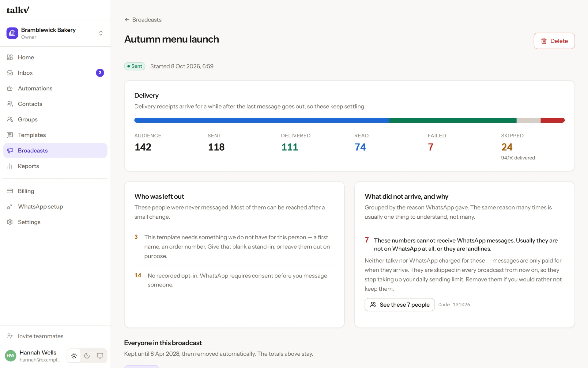Expand the workspace switcher chevron
The image size is (588, 368).
tap(101, 33)
